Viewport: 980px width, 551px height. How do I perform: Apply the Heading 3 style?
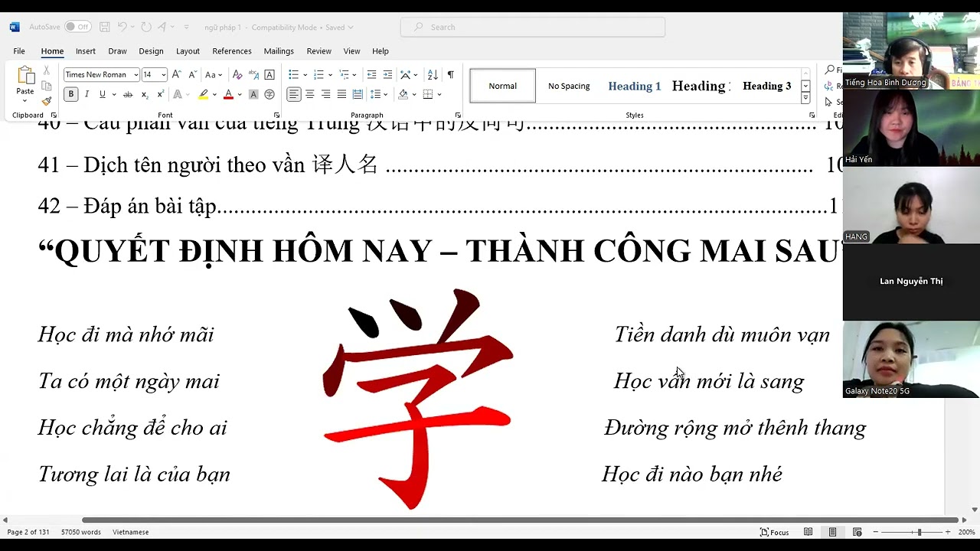point(766,86)
